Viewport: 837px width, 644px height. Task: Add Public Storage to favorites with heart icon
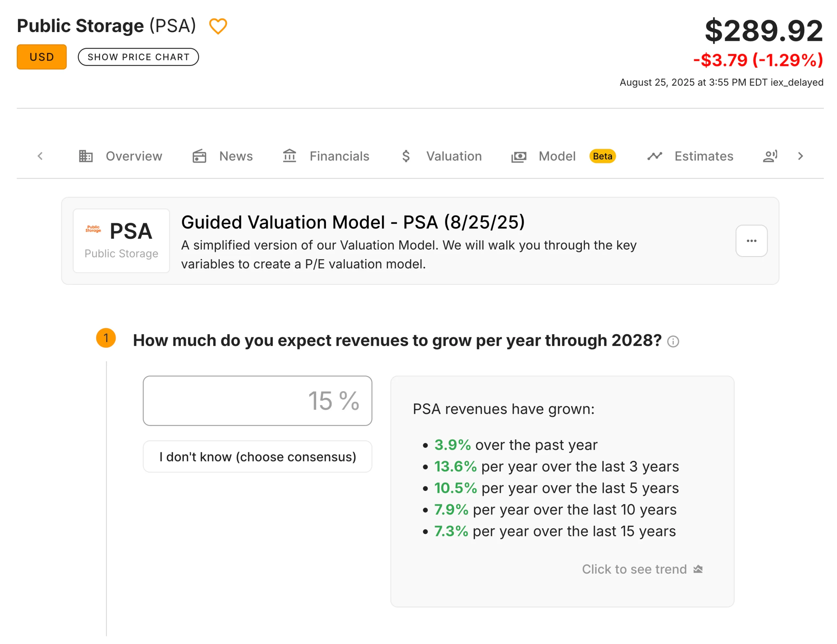pyautogui.click(x=218, y=26)
